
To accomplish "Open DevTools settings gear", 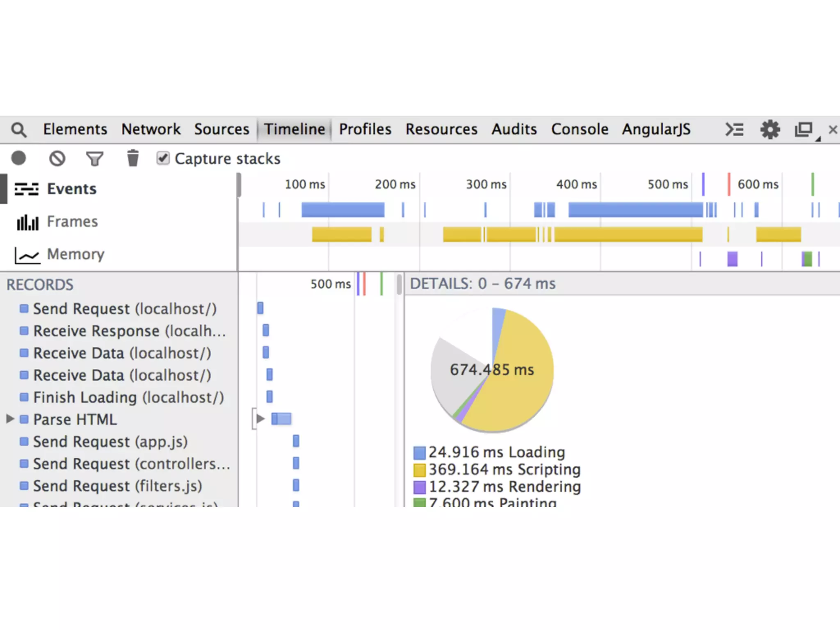I will (x=770, y=130).
